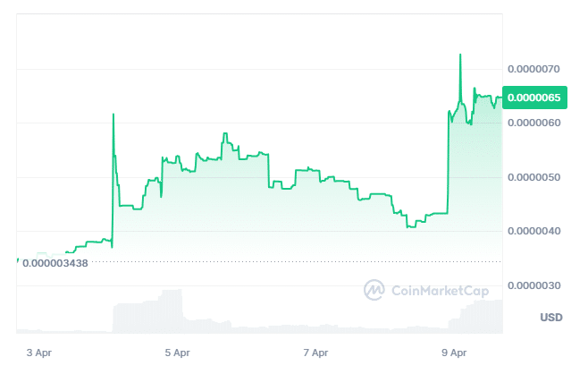Click the CoinMarketCap logo icon

click(374, 290)
